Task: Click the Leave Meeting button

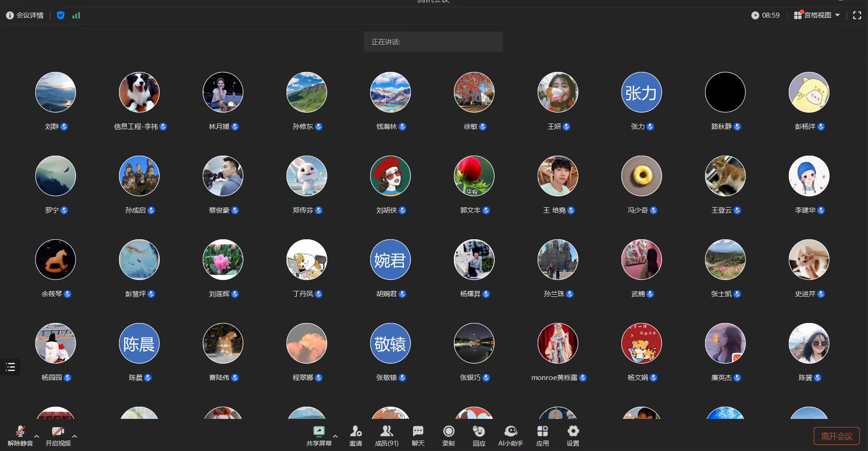Action: (x=836, y=436)
